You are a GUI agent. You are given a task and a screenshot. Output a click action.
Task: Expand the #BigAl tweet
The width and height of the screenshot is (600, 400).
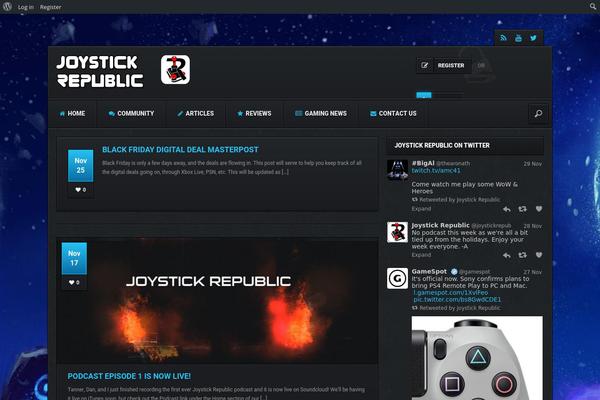pos(421,209)
